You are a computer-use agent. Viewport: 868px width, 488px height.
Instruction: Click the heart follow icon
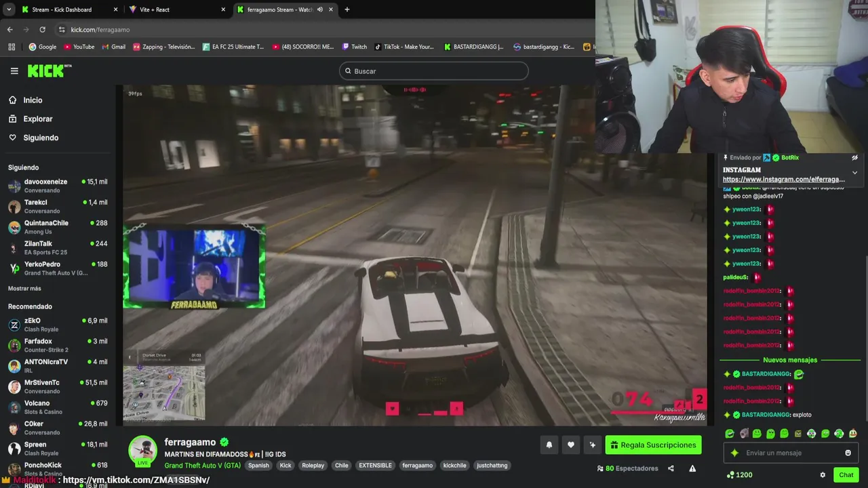click(571, 445)
